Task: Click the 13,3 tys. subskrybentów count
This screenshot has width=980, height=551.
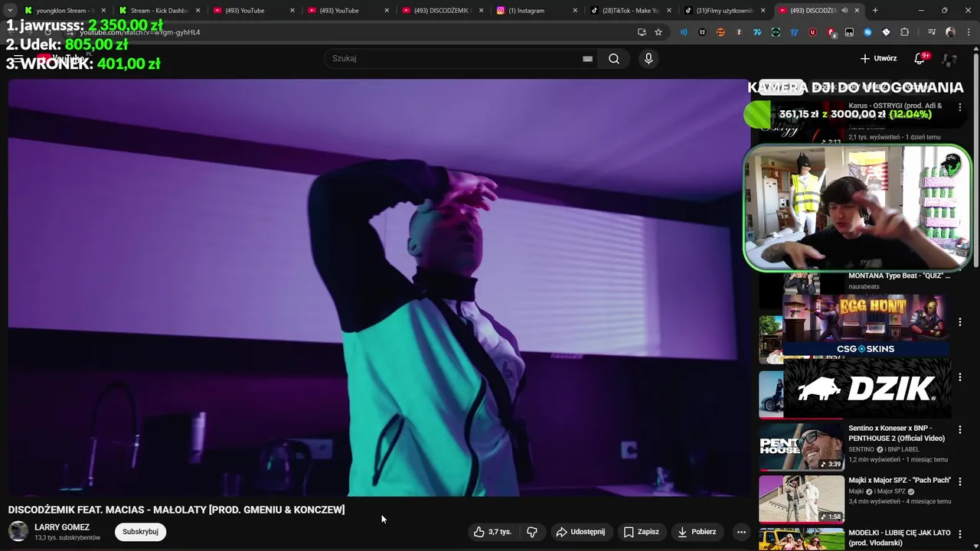Action: tap(67, 538)
